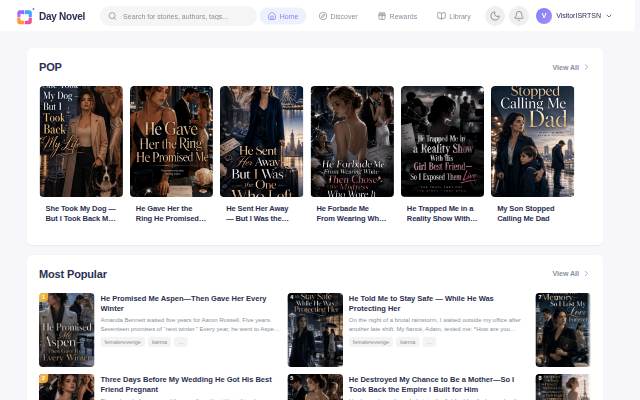
Task: Open 'He Destroyed My Chance' cover thumbnail
Action: point(315,387)
